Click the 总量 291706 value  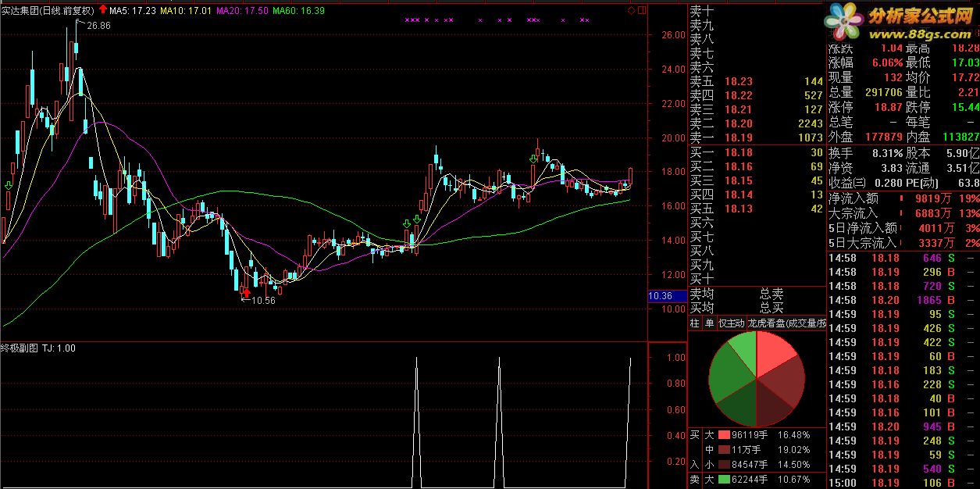click(883, 92)
